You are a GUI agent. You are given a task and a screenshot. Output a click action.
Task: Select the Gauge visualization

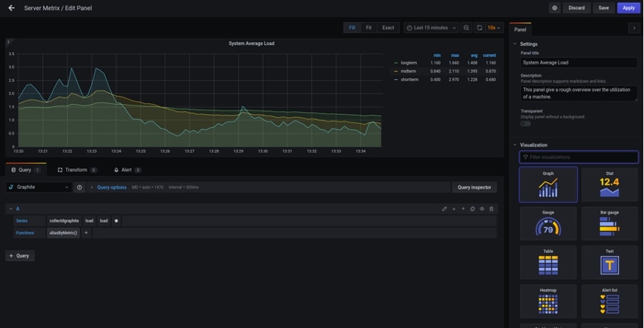[549, 224]
